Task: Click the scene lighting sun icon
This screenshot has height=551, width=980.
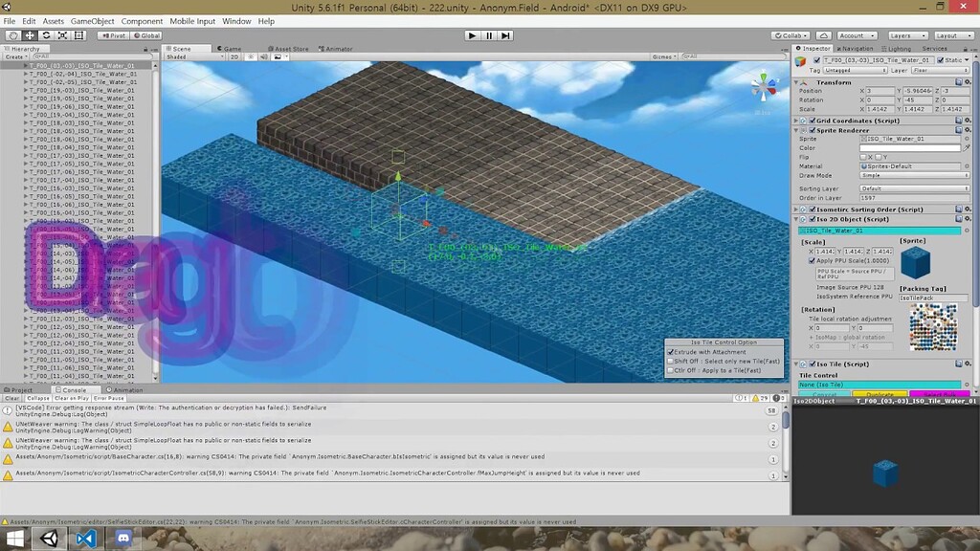Action: point(251,55)
